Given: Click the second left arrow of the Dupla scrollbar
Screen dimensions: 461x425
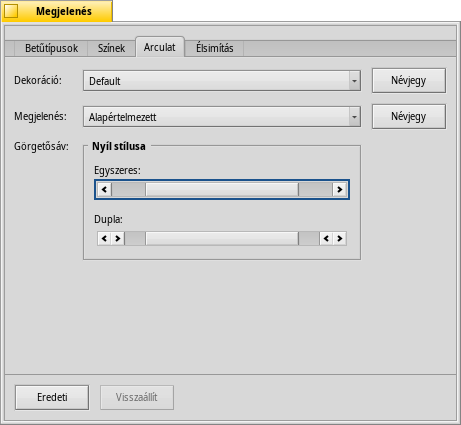Looking at the screenshot, I should pyautogui.click(x=326, y=239).
